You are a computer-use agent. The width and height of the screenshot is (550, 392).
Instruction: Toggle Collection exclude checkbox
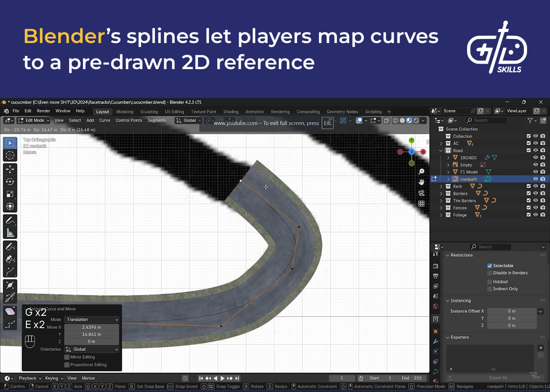pos(528,136)
